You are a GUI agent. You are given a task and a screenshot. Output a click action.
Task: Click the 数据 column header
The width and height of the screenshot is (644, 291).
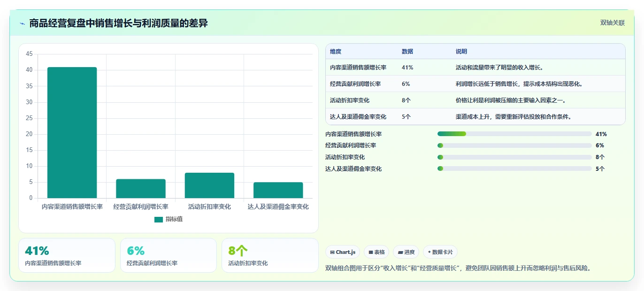(x=407, y=52)
